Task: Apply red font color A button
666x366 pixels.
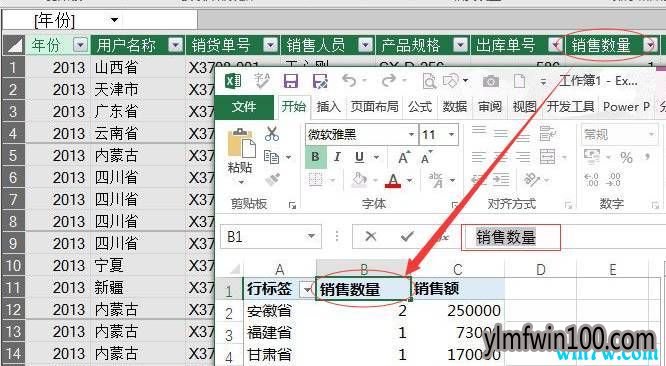Action: tap(393, 180)
